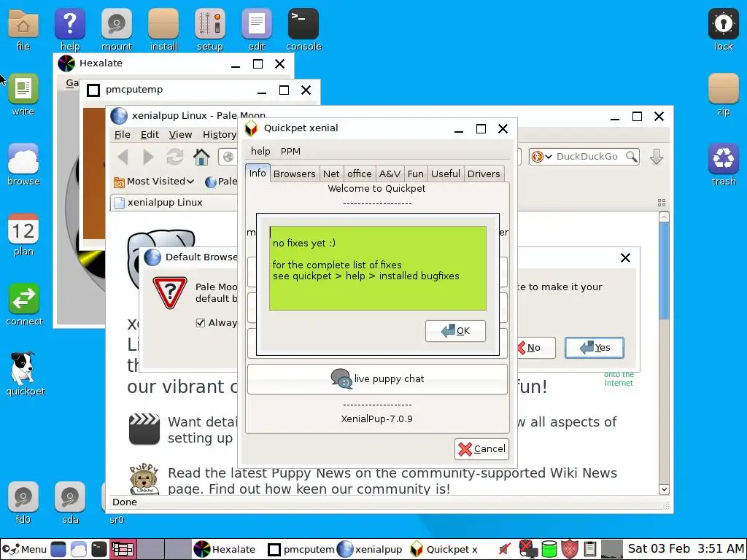This screenshot has width=747, height=560.
Task: Click the green storage tray icon
Action: (549, 549)
